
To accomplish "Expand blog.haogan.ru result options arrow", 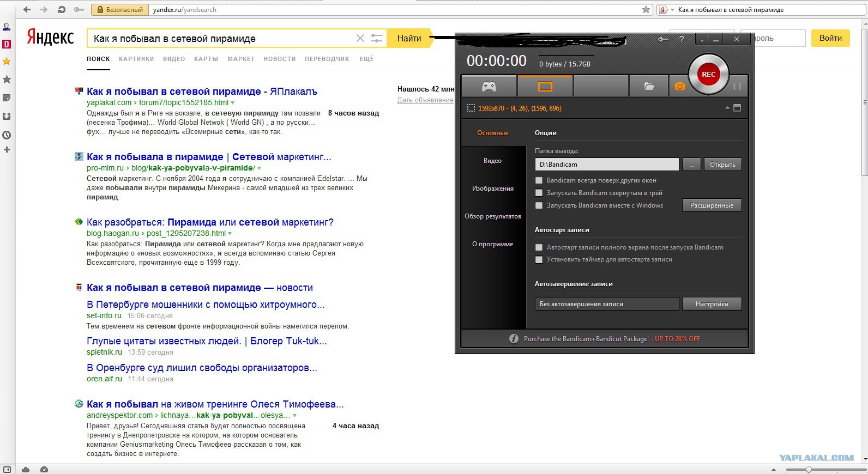I will pos(230,234).
